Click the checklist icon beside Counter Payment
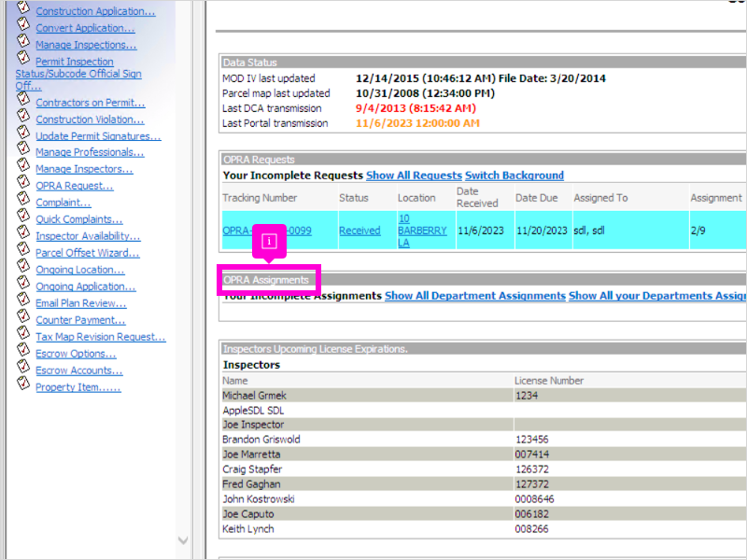This screenshot has width=747, height=560. point(23,315)
